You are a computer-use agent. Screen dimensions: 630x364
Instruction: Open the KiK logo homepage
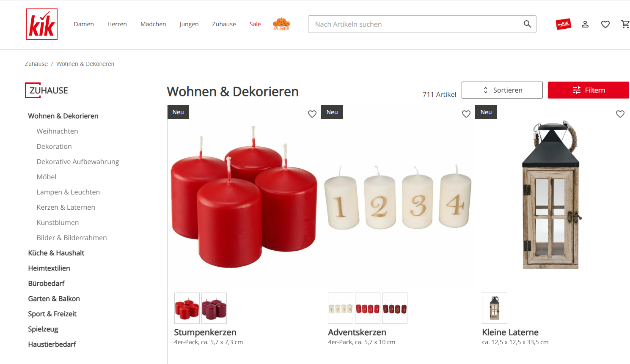(41, 24)
